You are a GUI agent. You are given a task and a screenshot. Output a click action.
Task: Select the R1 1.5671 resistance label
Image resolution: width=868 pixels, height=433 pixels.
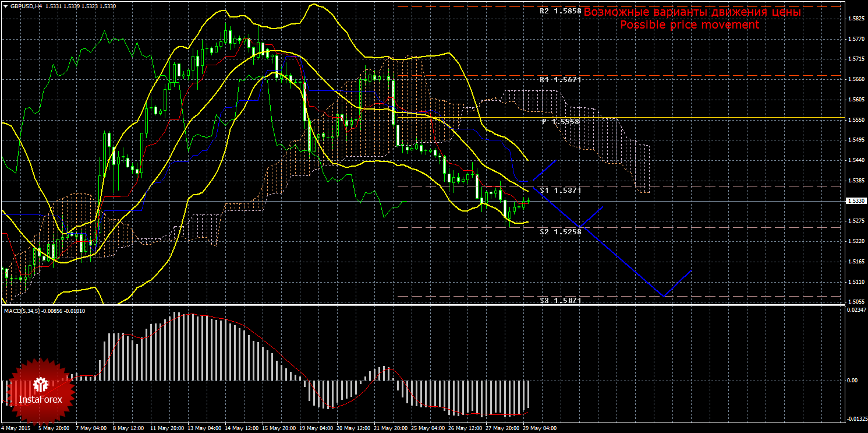(560, 79)
